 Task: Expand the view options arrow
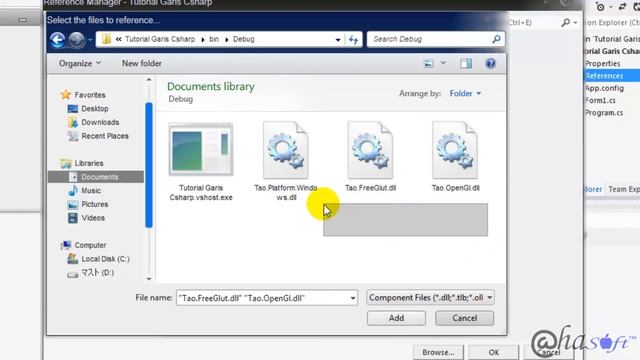pyautogui.click(x=443, y=63)
